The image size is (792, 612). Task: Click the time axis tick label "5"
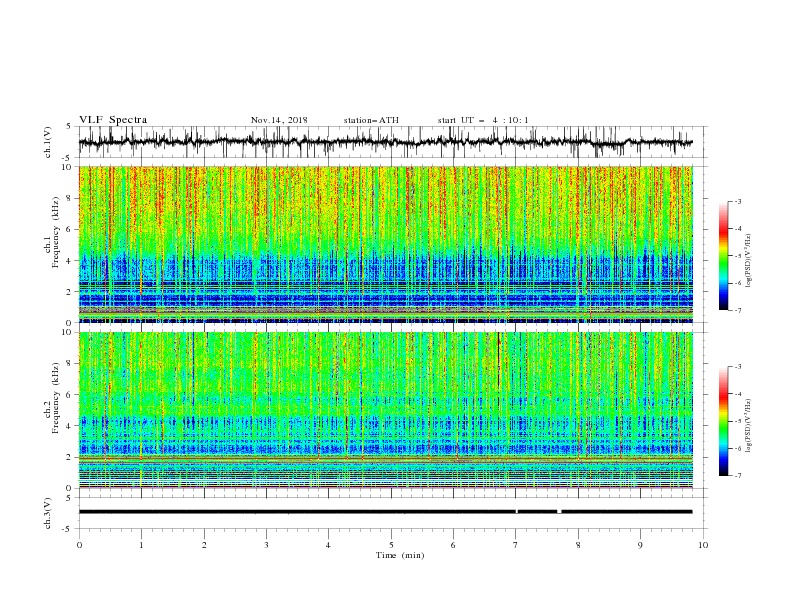coord(391,545)
